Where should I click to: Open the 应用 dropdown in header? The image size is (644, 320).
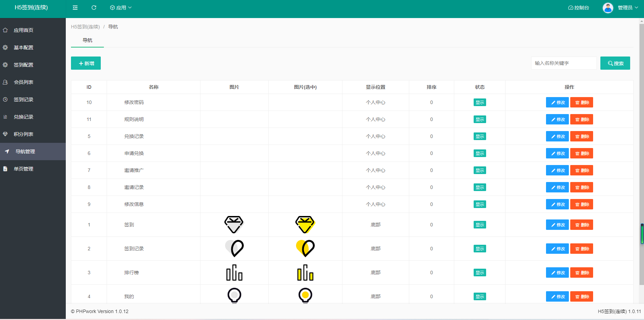[121, 8]
